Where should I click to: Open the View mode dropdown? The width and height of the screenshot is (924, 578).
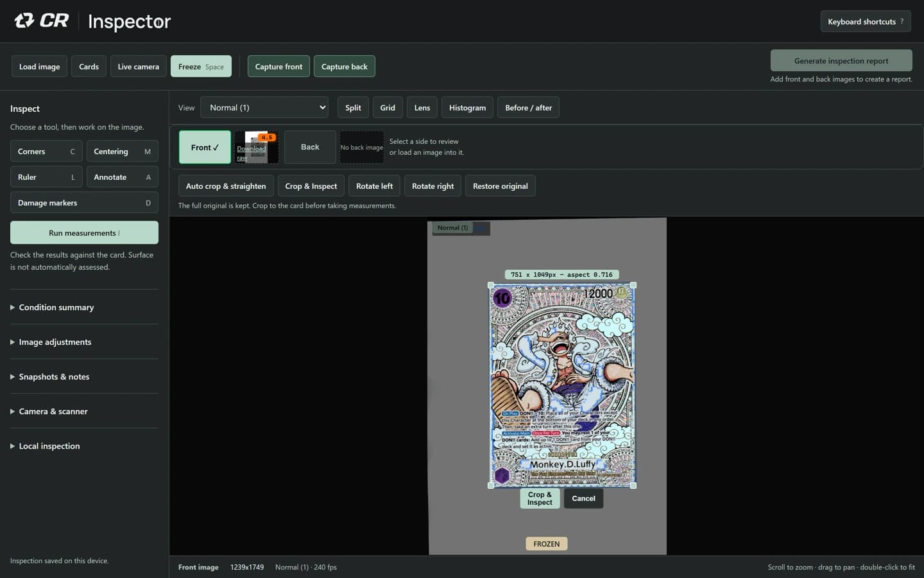click(264, 107)
